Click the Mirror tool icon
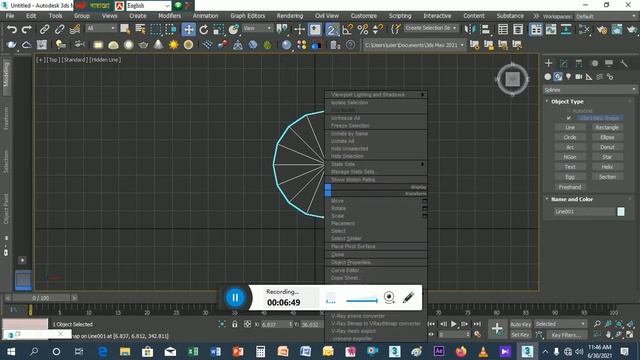 point(470,29)
